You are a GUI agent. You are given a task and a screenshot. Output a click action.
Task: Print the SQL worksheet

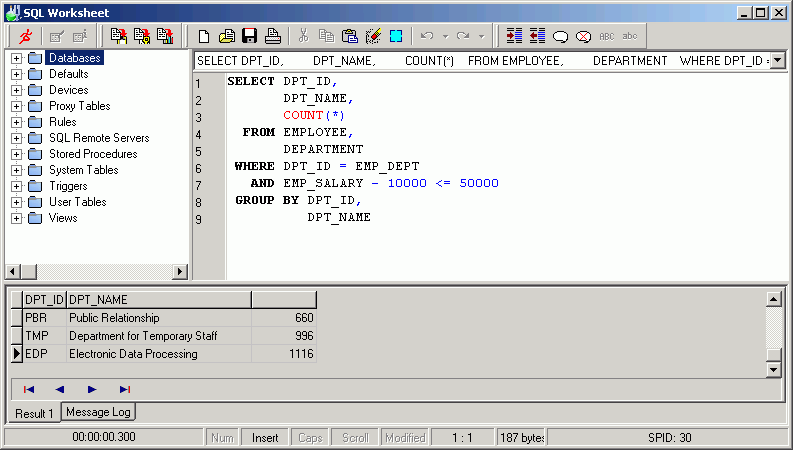272,36
